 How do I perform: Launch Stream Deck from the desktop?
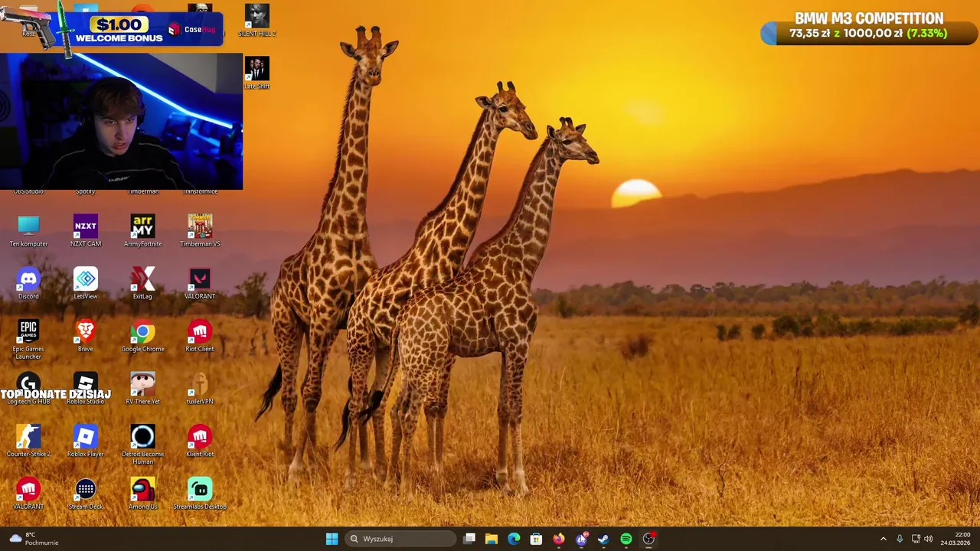[86, 494]
